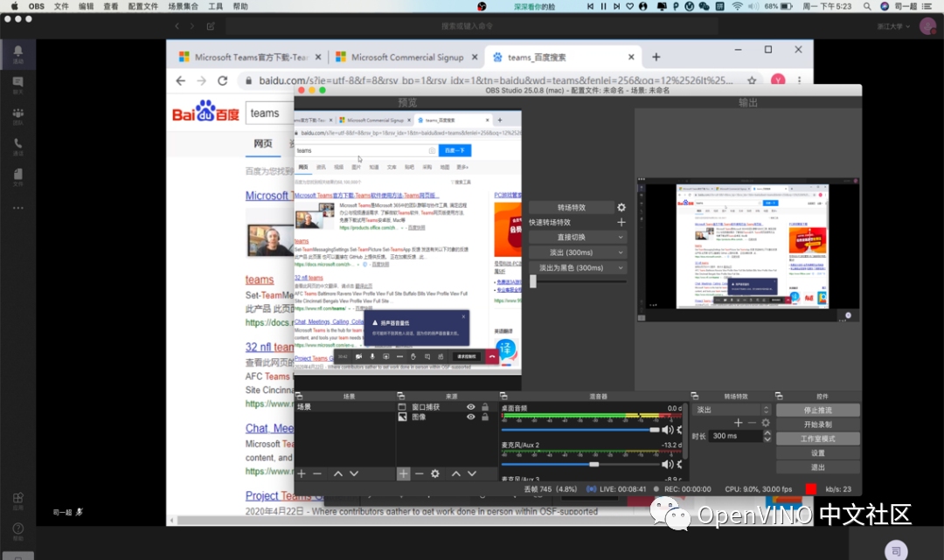This screenshot has height=560, width=944.
Task: Mute the 麦克风/Aux 2 speaker
Action: [668, 465]
